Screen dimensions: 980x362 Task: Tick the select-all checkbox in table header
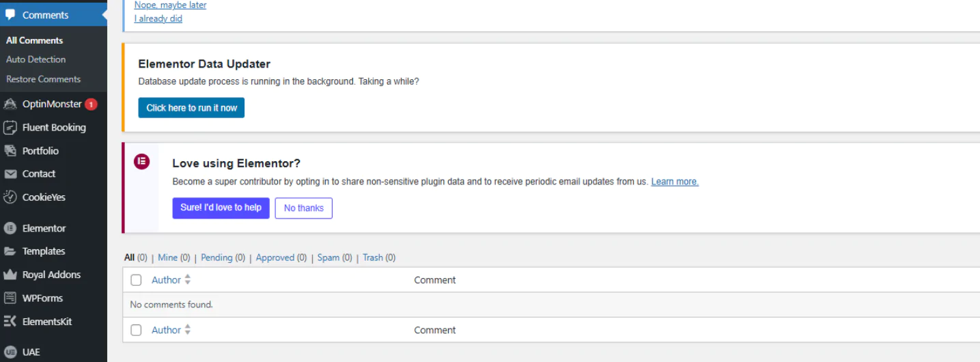point(136,280)
